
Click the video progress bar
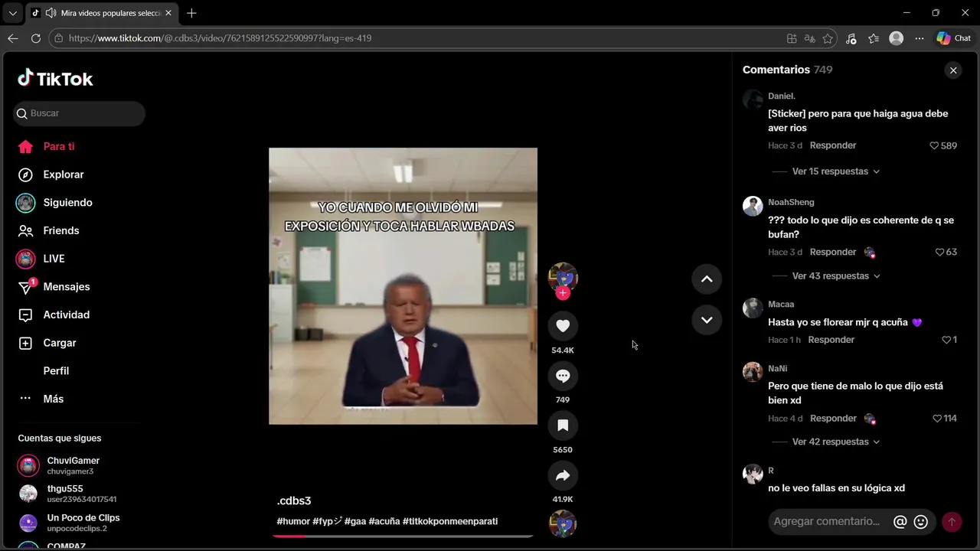click(x=403, y=536)
